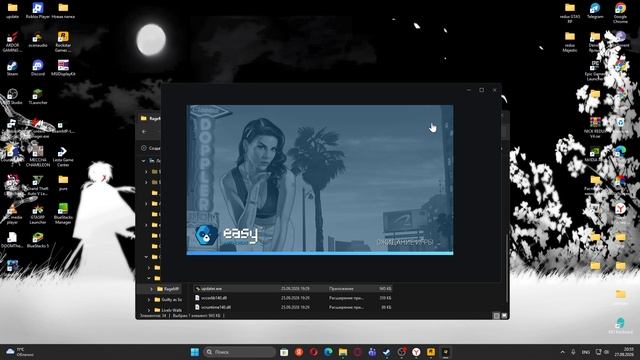Open Epic Games Launcher desktop icon

(595, 70)
